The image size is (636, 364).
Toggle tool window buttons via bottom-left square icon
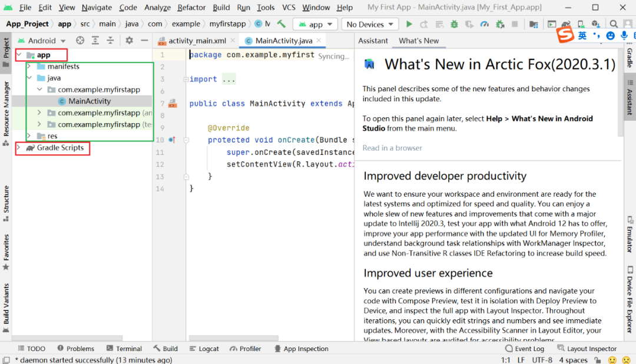click(6, 360)
